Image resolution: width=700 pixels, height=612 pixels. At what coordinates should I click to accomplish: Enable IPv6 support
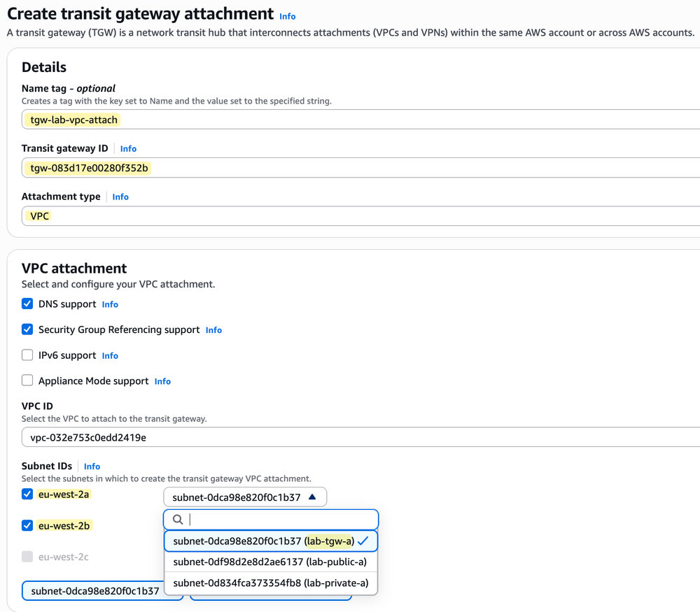pyautogui.click(x=27, y=355)
